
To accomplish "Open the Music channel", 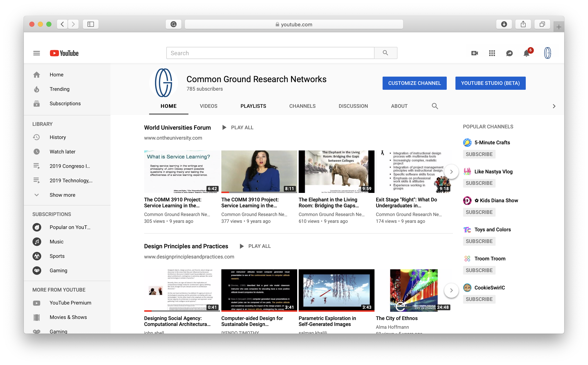I will [x=67, y=242].
